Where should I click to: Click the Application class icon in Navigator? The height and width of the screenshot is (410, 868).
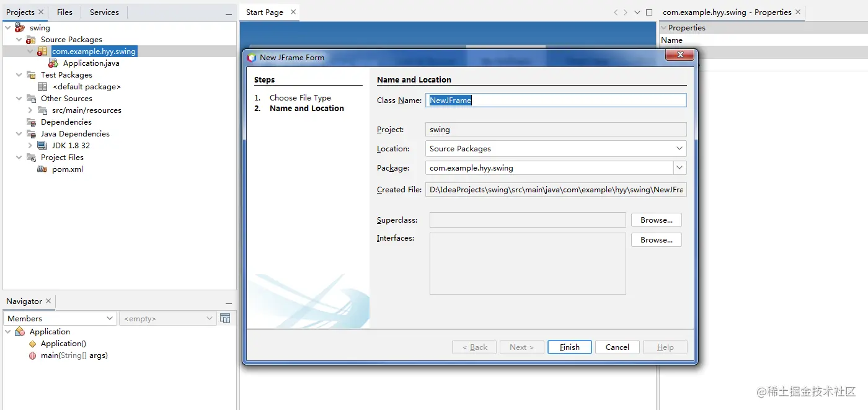pos(19,332)
